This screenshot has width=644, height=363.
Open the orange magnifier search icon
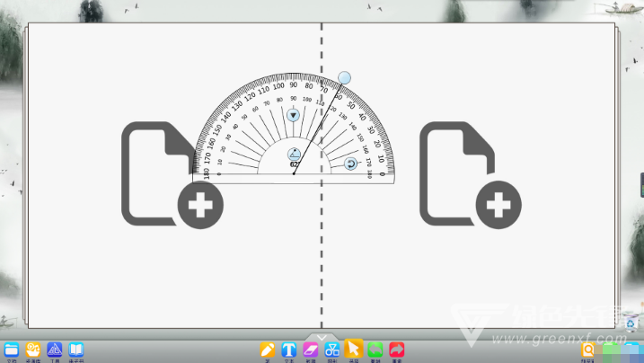(x=588, y=350)
